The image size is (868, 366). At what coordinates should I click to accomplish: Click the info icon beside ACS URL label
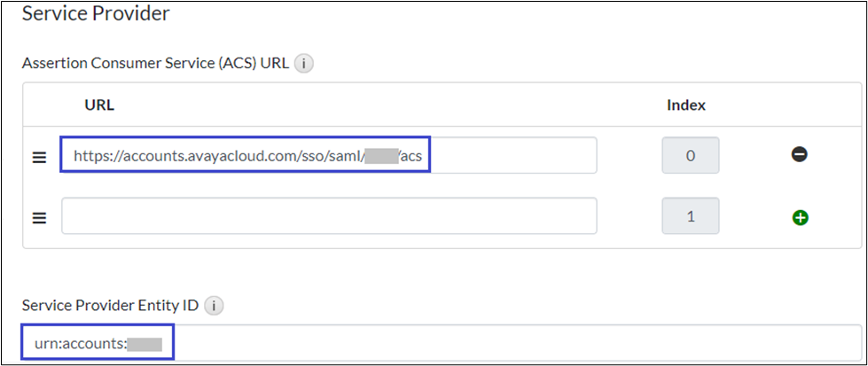[304, 64]
